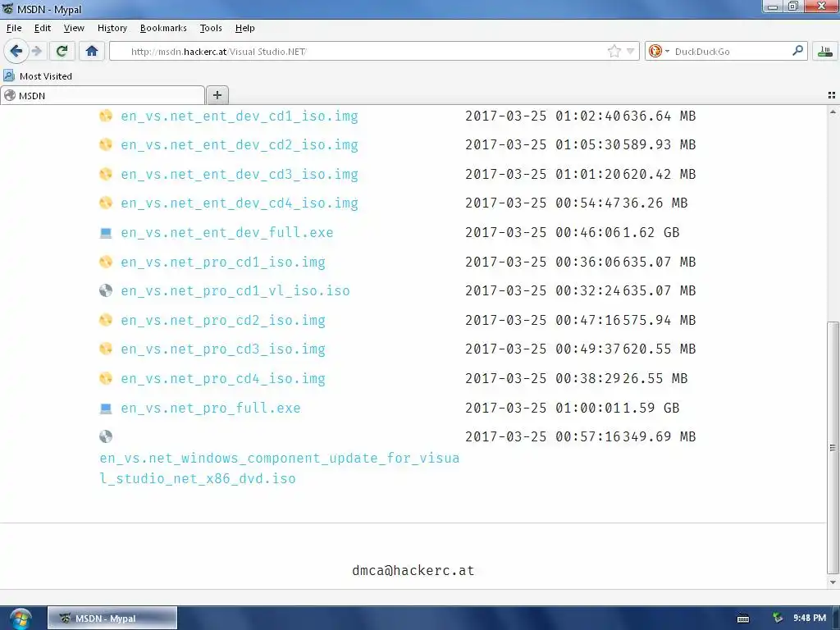Viewport: 840px width, 630px height.
Task: Click the Forward arrow button
Action: pos(36,51)
